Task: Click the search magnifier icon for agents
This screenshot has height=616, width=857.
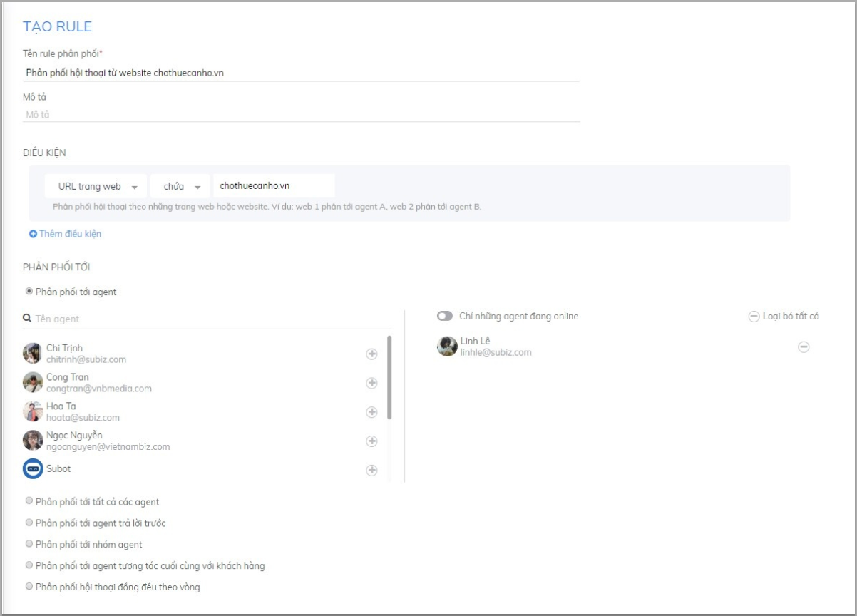Action: (27, 319)
